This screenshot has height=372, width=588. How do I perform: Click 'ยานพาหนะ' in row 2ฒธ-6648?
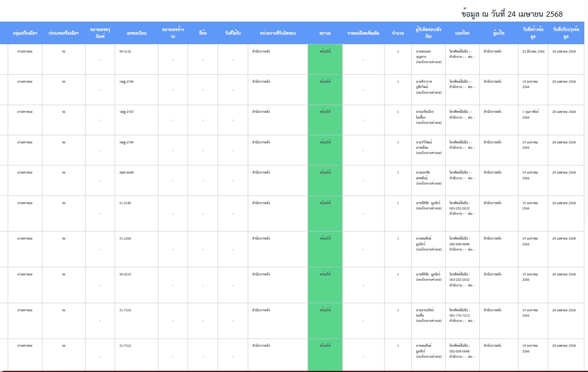coord(25,172)
